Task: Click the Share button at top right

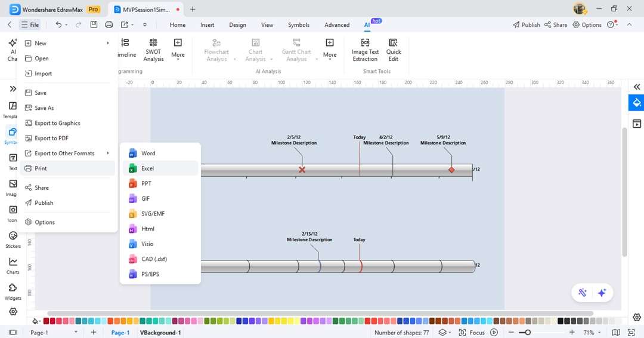Action: point(556,24)
